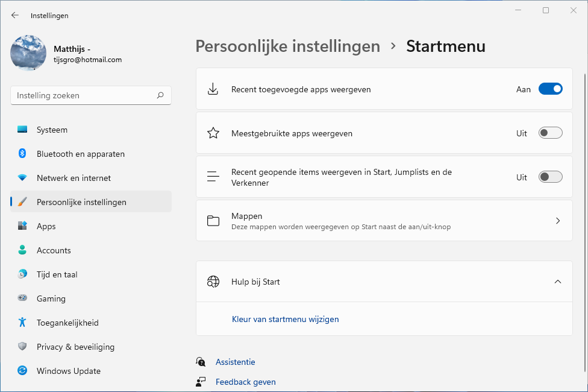The image size is (588, 392).
Task: Disable Recent toegevoegde apps weergeven toggle
Action: [x=550, y=89]
